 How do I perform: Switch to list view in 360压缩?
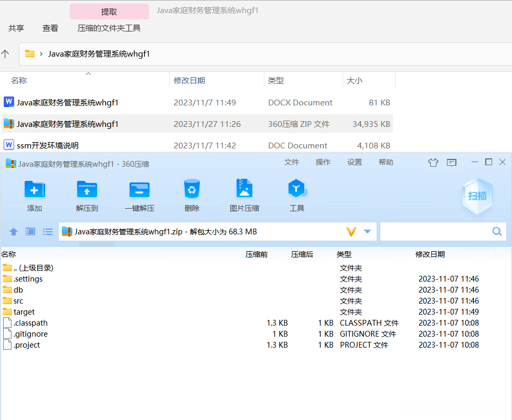[48, 232]
